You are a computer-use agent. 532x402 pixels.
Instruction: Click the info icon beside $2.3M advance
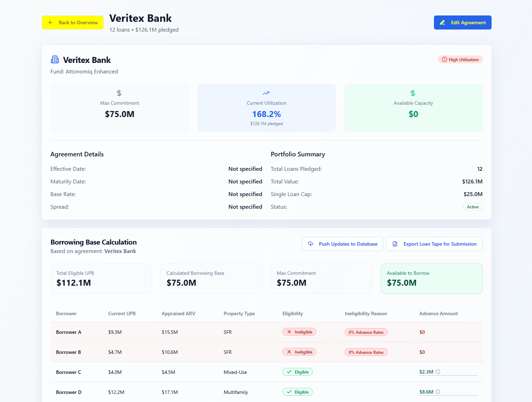pos(438,372)
